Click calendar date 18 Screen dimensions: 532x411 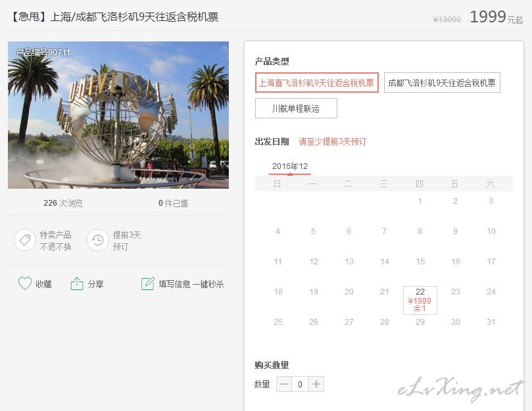pyautogui.click(x=278, y=291)
